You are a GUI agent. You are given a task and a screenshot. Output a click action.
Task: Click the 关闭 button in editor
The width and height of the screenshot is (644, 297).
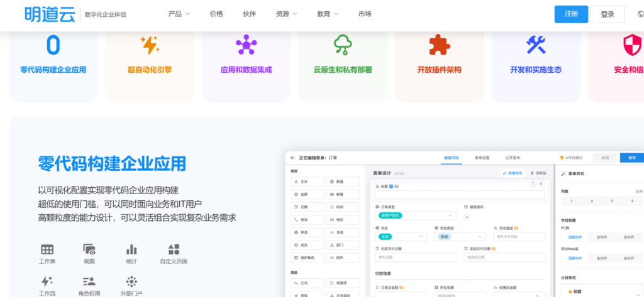pos(605,158)
